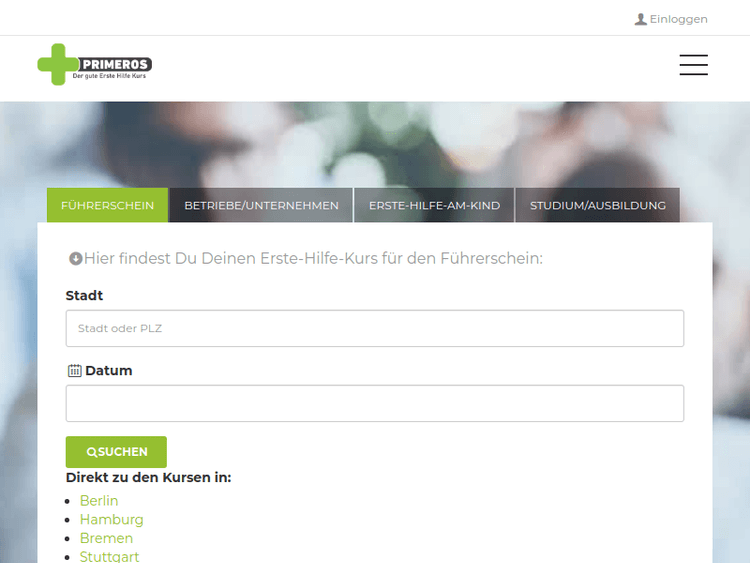Focus the Stadt oder PLZ input field
Screen dimensions: 750x563
[x=374, y=328]
